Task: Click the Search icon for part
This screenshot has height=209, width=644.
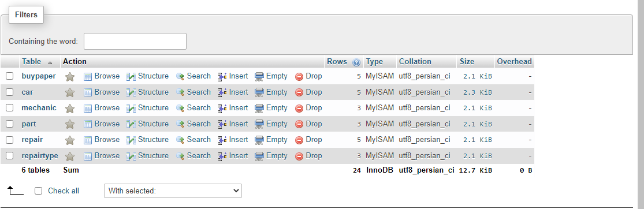Action: 180,124
